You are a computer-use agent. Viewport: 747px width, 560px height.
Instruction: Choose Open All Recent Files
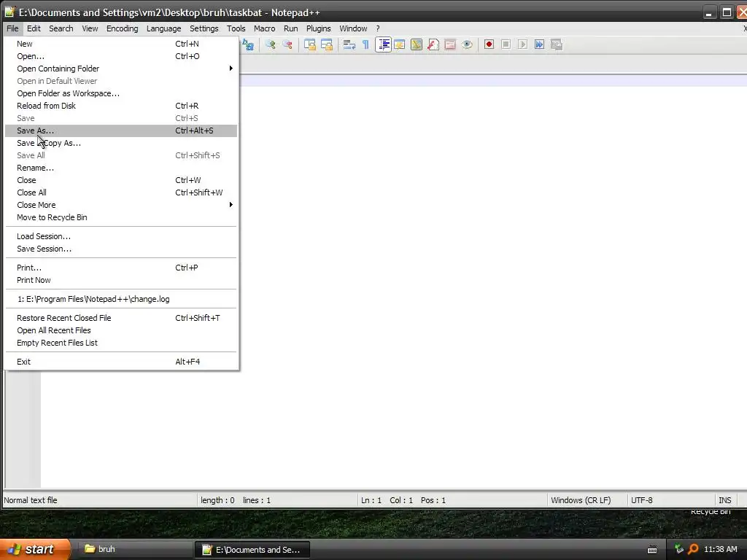coord(121,330)
